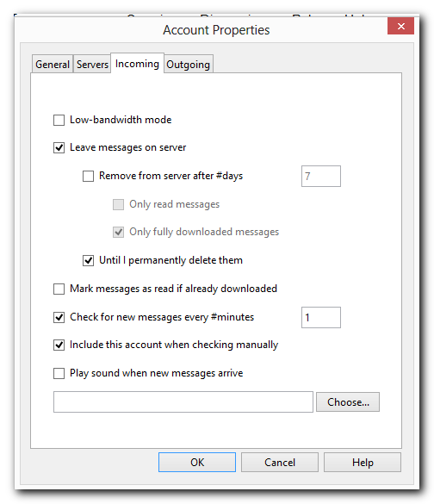This screenshot has width=434, height=504.
Task: Uncheck Until I permanently delete them
Action: point(88,260)
